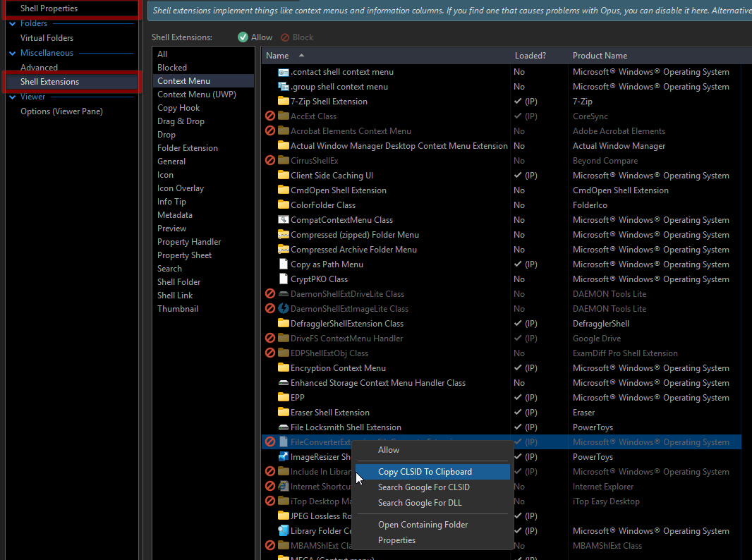Sort list by Name column header

pyautogui.click(x=277, y=56)
